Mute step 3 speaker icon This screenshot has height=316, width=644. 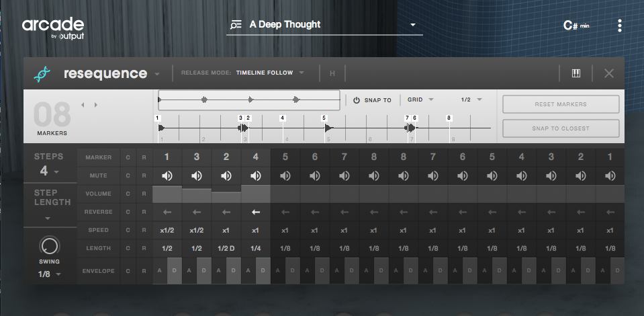coord(226,175)
